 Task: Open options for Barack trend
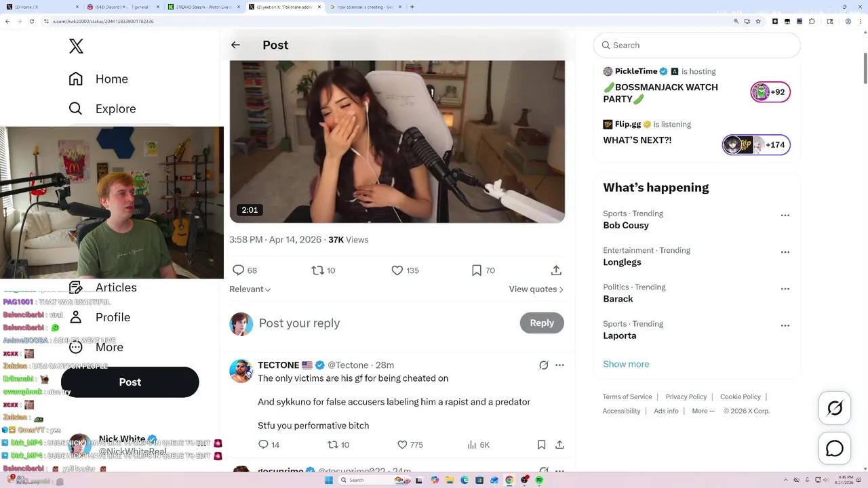(x=785, y=289)
